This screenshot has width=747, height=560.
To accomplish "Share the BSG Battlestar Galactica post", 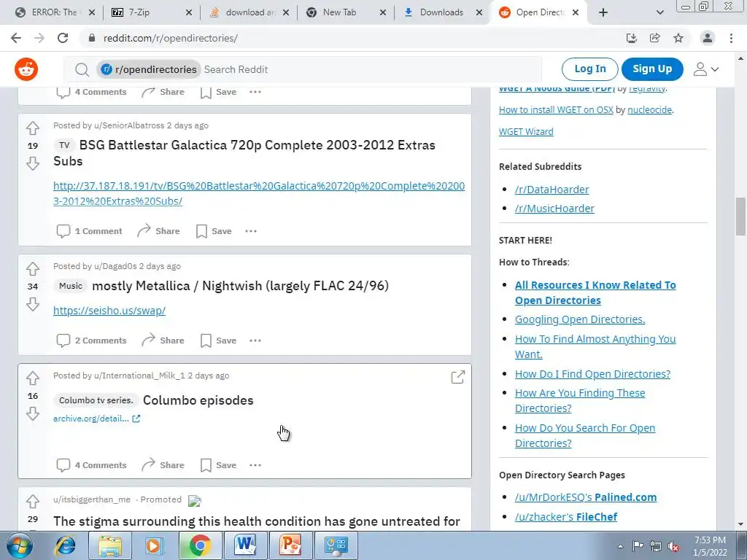I will click(x=158, y=231).
